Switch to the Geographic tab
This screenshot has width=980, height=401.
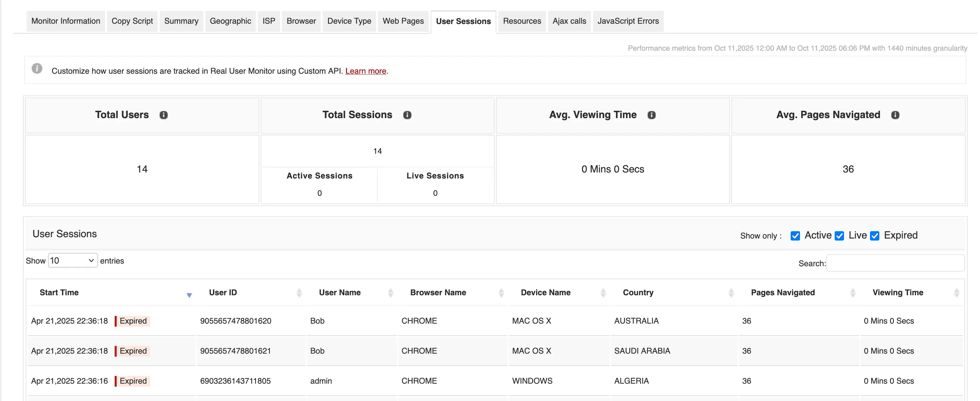230,21
